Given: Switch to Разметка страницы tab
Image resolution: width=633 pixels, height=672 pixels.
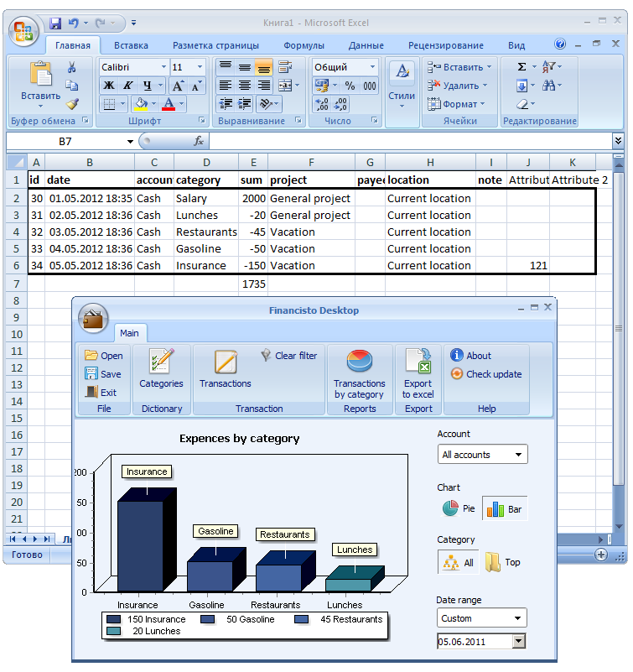Looking at the screenshot, I should click(x=215, y=45).
